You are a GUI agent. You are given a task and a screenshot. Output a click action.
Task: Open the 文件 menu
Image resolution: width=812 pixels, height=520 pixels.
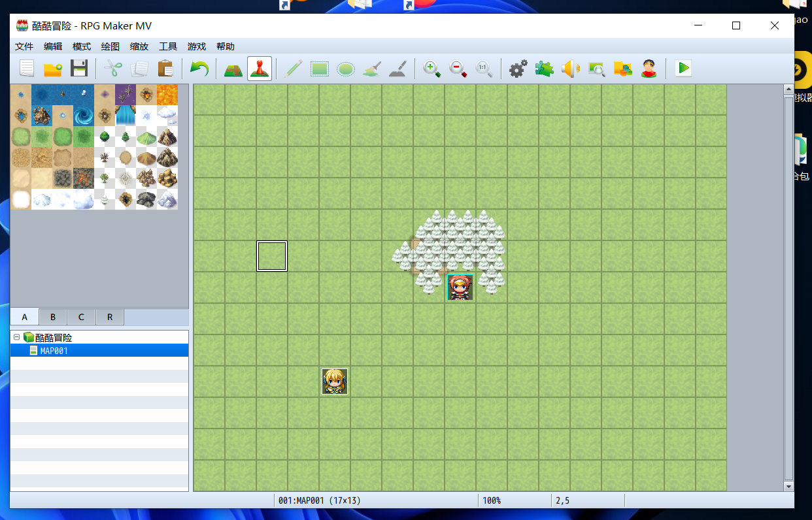click(x=24, y=46)
